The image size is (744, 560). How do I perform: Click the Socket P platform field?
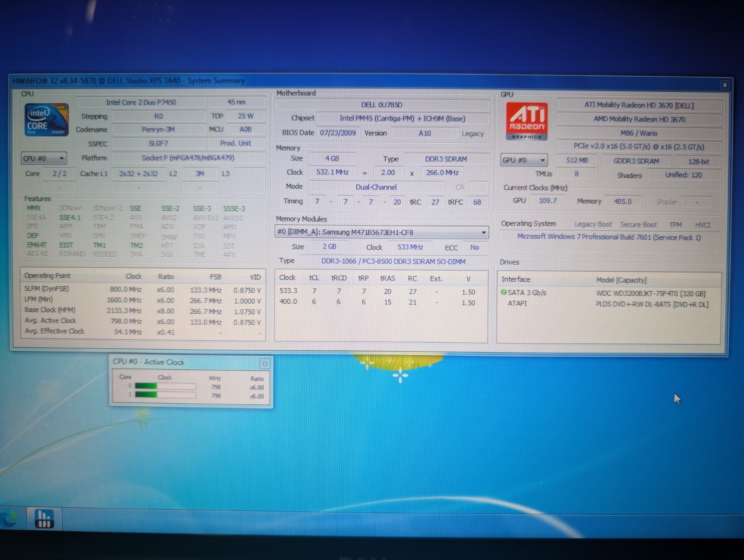click(188, 158)
